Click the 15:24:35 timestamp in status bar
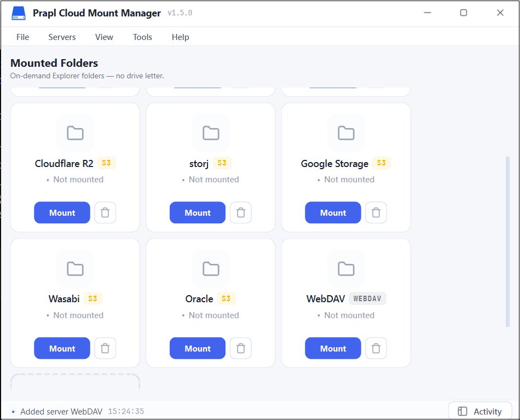Image resolution: width=520 pixels, height=420 pixels. [126, 411]
